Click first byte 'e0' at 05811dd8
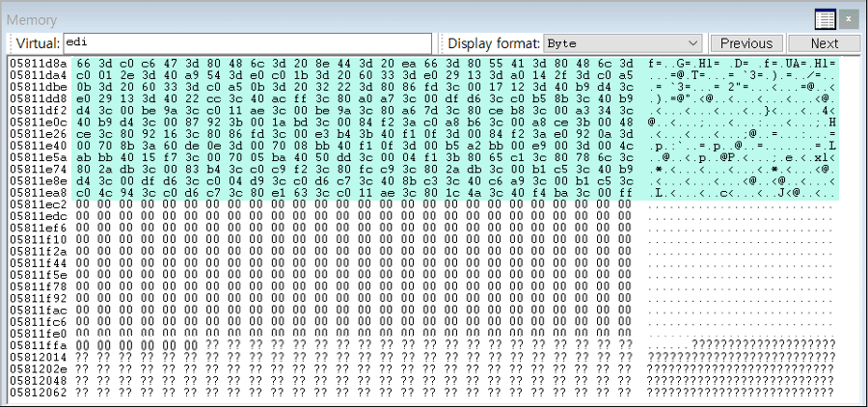 (x=82, y=98)
